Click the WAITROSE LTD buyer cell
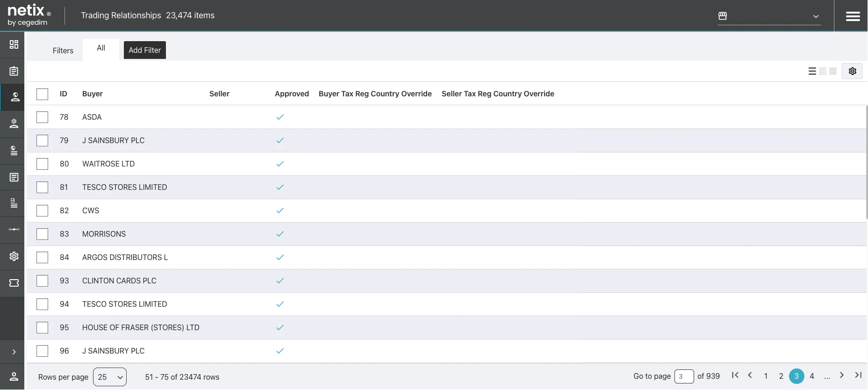 click(108, 164)
